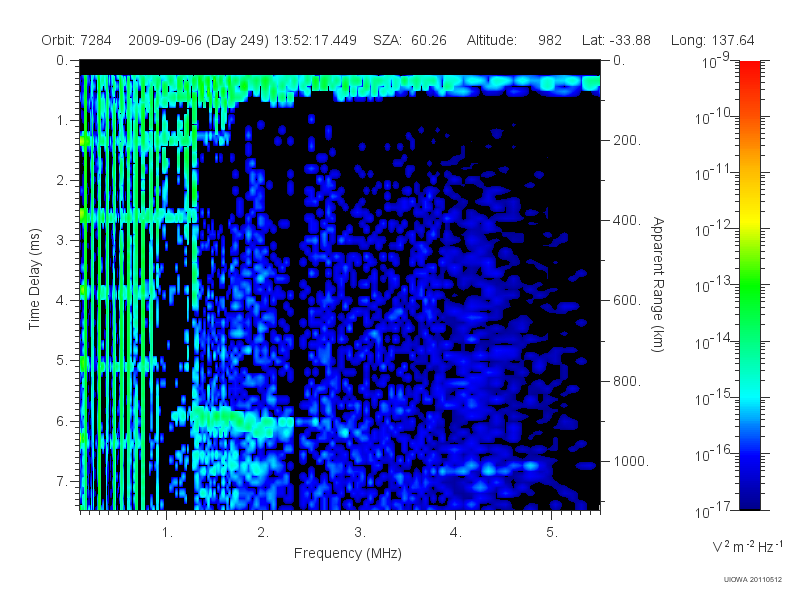Click the frequency tick label '4.'
The height and width of the screenshot is (600, 800).
point(456,533)
